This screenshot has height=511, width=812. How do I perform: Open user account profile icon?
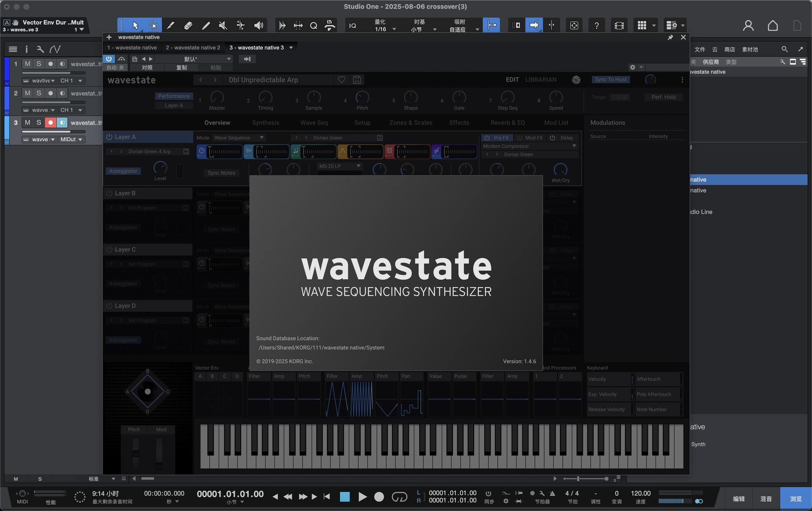coord(748,26)
